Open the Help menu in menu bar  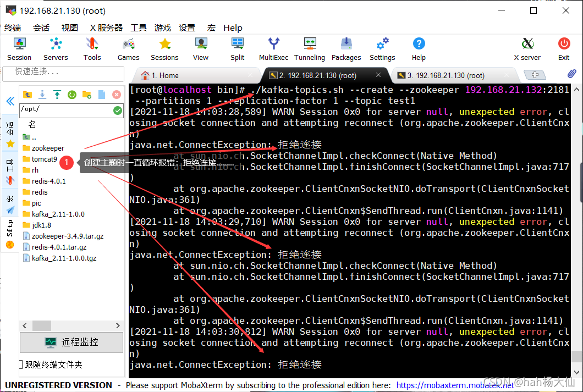pyautogui.click(x=233, y=28)
